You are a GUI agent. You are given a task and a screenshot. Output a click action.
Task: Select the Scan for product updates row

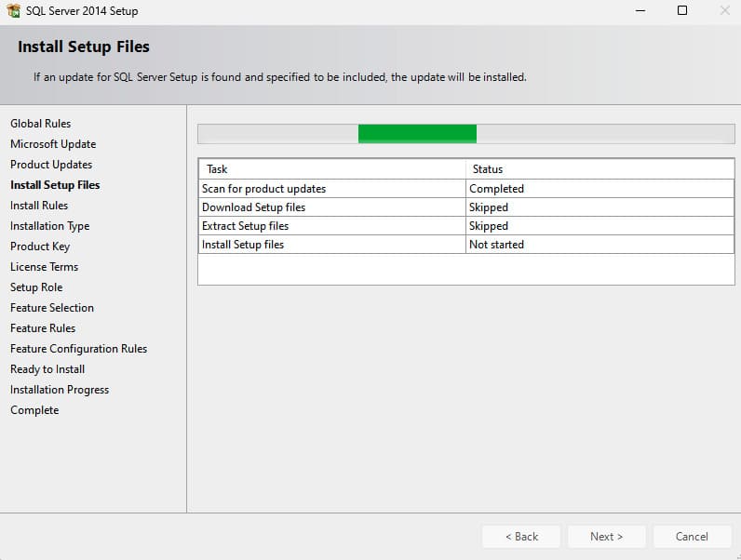331,189
